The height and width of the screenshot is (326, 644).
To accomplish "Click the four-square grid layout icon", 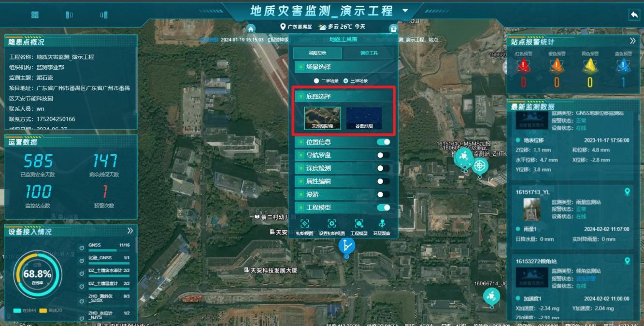I will coord(35,15).
